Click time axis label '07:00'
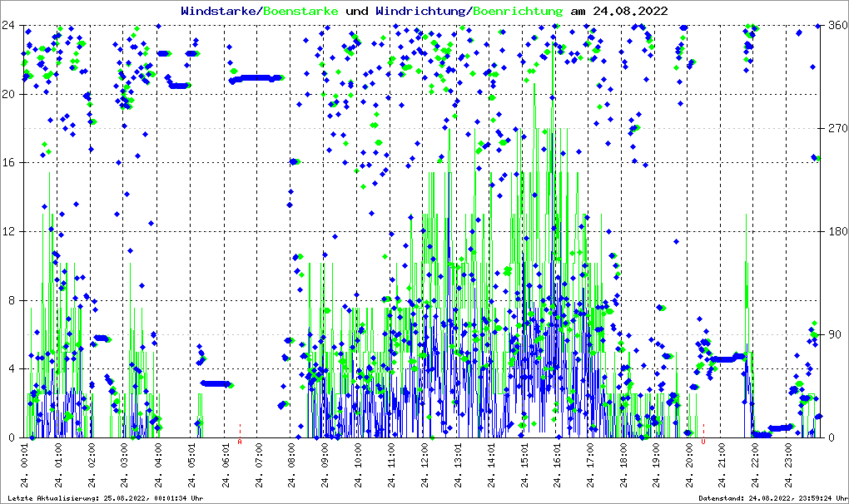849x504 pixels. click(x=258, y=457)
